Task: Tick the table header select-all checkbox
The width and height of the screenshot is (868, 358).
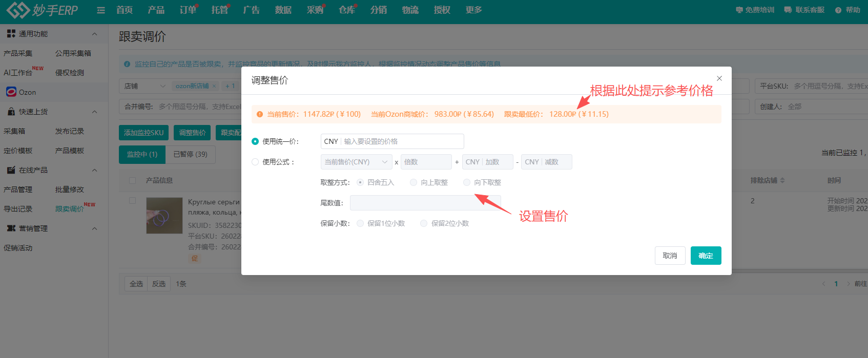Action: tap(133, 180)
